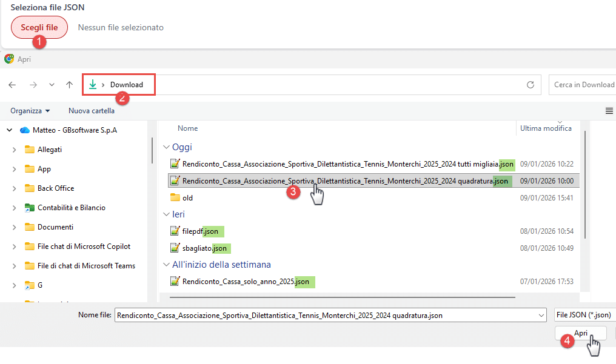Click the Scegli file button
Image resolution: width=616 pixels, height=364 pixels.
(39, 27)
